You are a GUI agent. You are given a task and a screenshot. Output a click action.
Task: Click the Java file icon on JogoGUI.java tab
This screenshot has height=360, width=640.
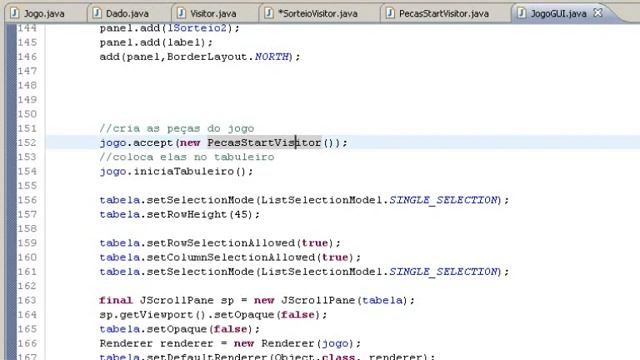click(x=522, y=13)
